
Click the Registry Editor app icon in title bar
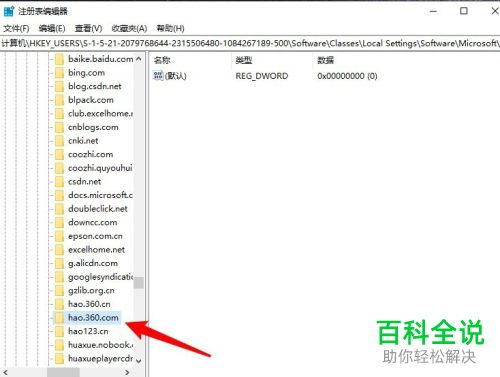coord(9,11)
